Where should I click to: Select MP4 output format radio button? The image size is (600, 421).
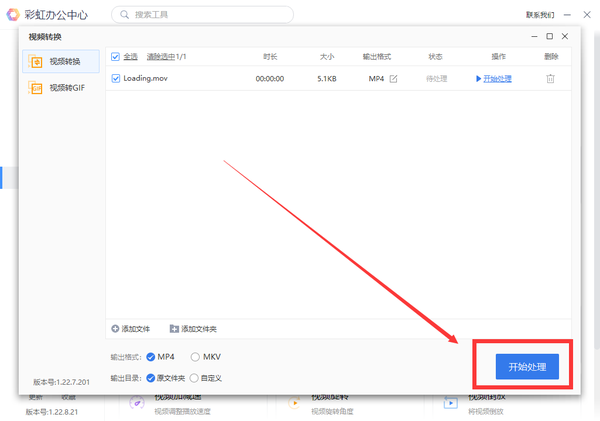pos(151,356)
